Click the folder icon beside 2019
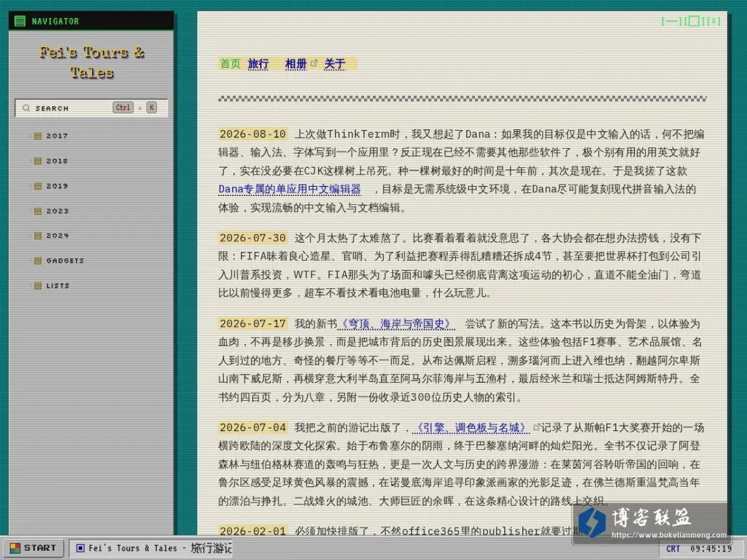 click(38, 185)
